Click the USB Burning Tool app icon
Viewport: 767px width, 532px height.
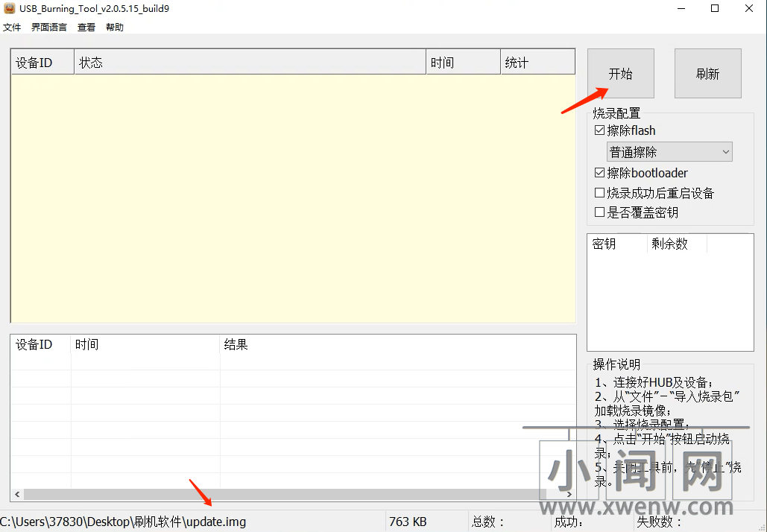(x=9, y=8)
